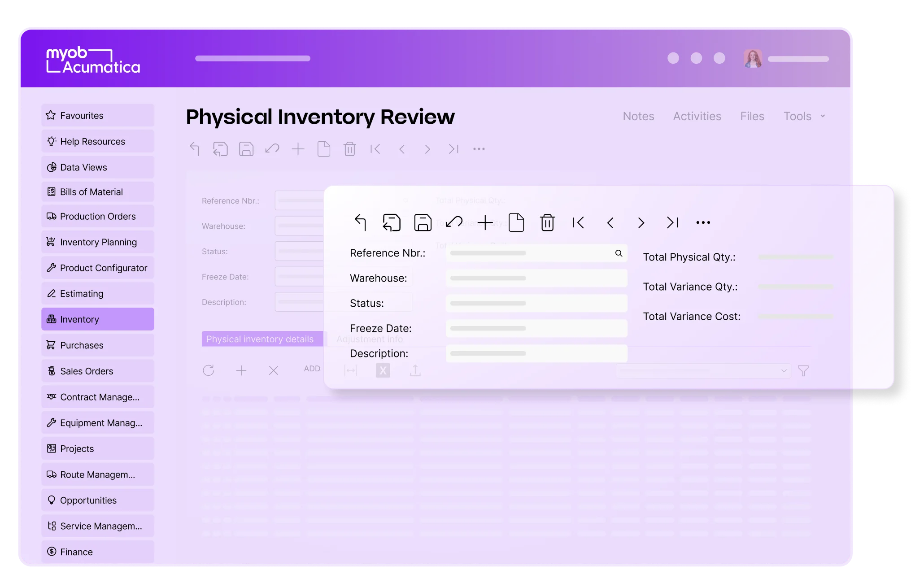Open Opportunities in the sidebar
The width and height of the screenshot is (924, 583).
click(x=98, y=500)
